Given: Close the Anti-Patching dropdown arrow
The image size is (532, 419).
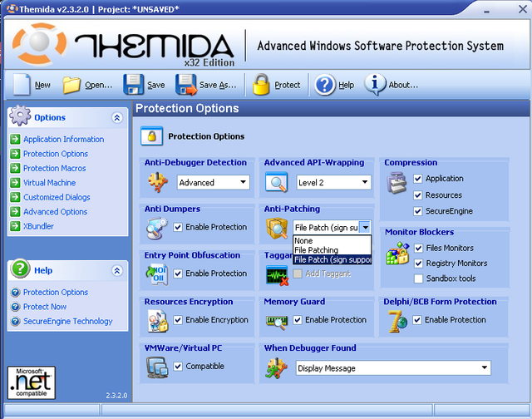Looking at the screenshot, I should click(x=365, y=227).
